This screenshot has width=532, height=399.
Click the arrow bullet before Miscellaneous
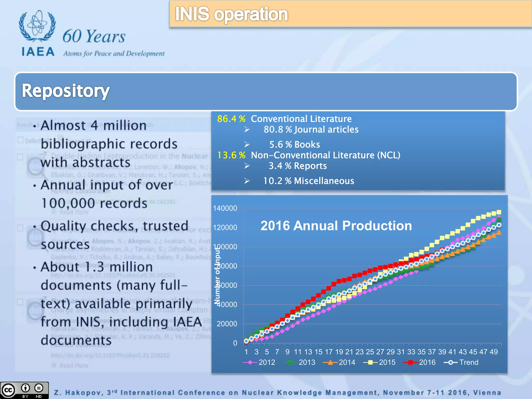[247, 181]
